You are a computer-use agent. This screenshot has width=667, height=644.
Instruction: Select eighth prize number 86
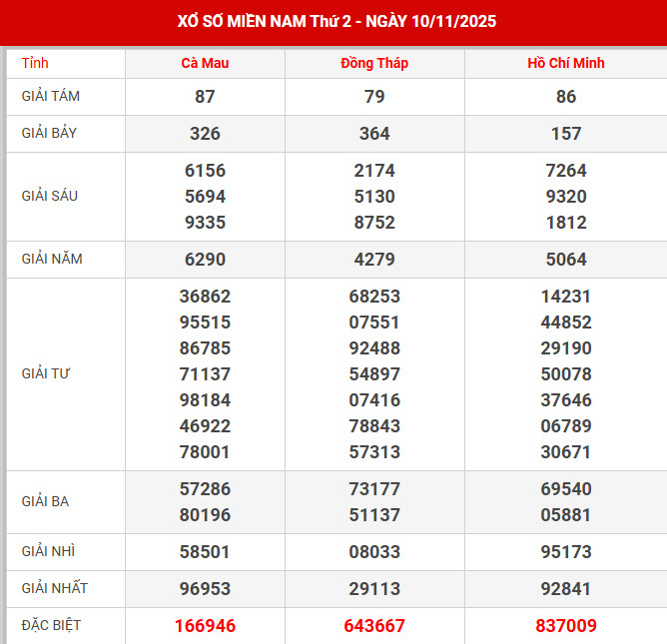[x=566, y=97]
